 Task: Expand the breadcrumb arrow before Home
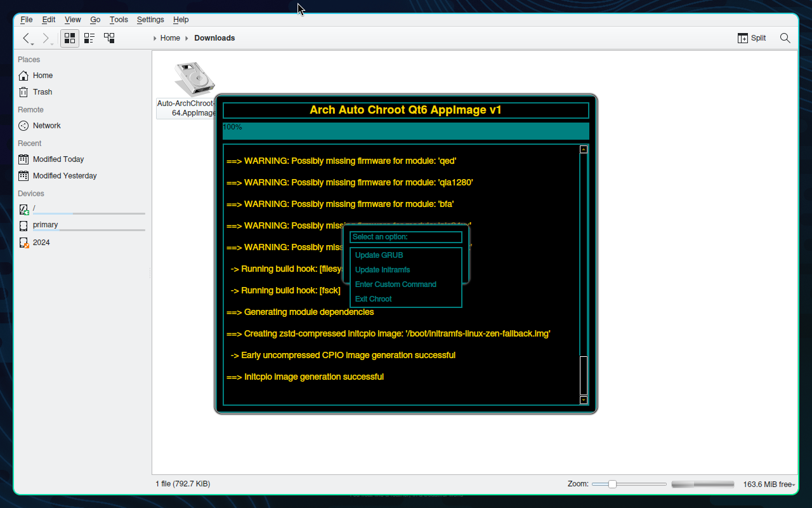click(x=155, y=38)
